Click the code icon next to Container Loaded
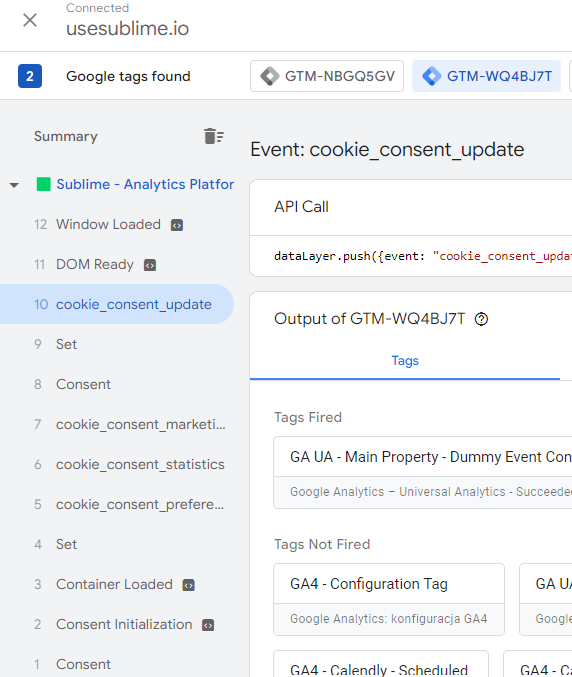 189,585
